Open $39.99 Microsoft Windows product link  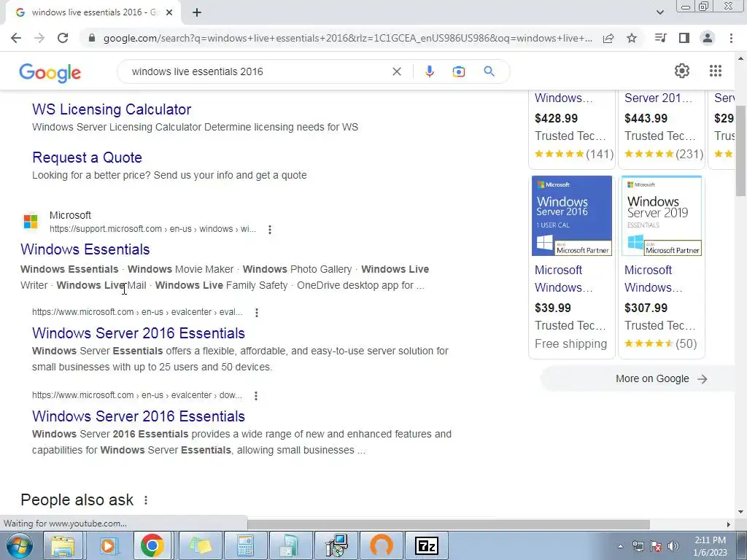point(564,279)
